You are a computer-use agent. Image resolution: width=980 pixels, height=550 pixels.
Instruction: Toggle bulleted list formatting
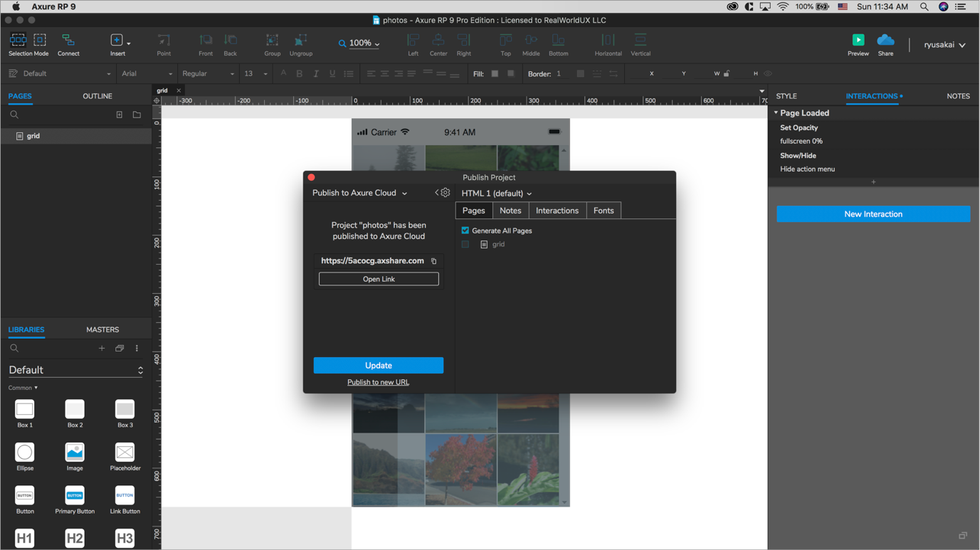click(349, 74)
